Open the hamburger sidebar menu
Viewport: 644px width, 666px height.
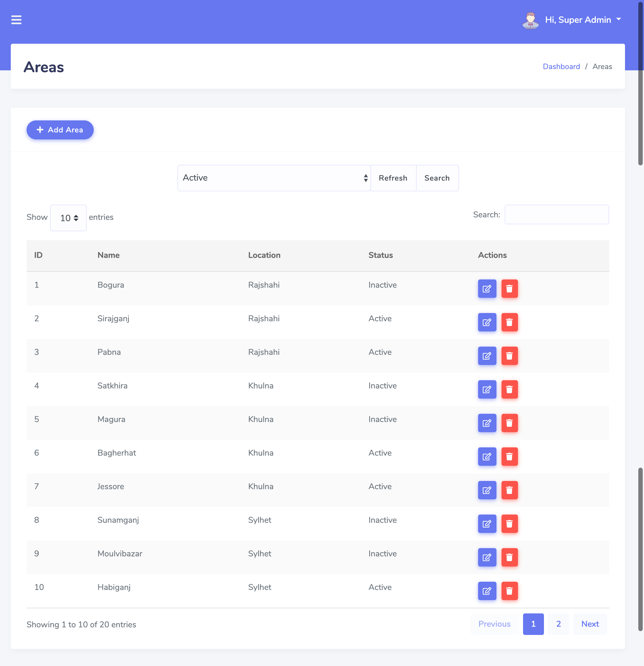(x=16, y=20)
